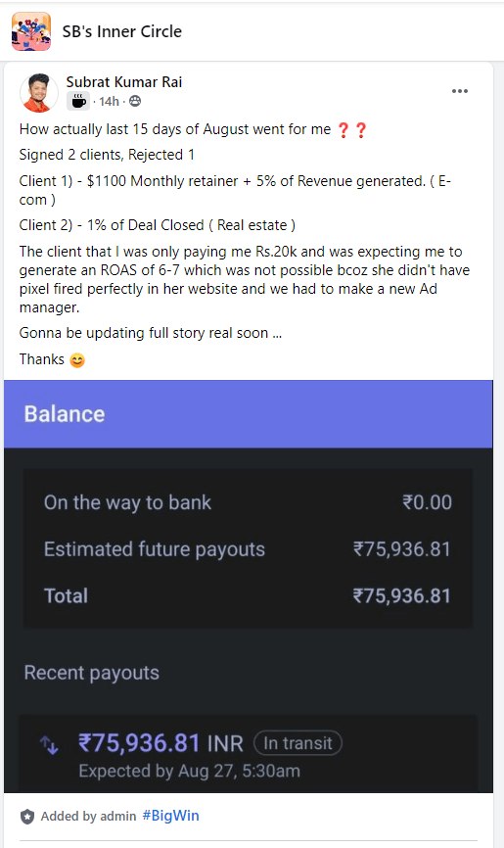Click the group members audience icon
504x848 pixels.
click(x=135, y=101)
